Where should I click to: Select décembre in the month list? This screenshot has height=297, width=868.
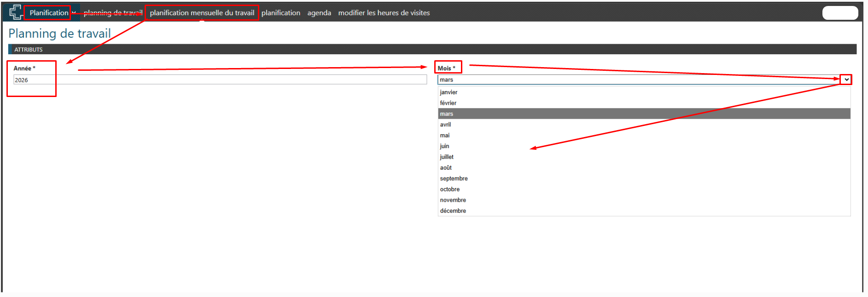coord(644,211)
